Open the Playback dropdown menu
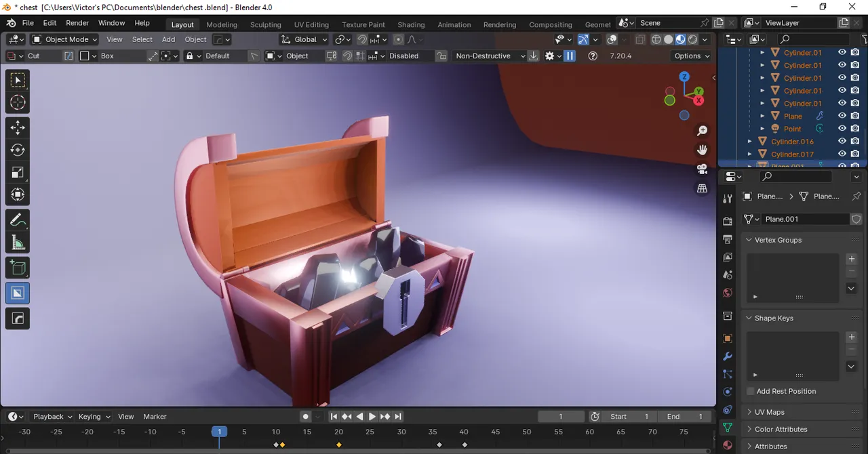 coord(53,417)
